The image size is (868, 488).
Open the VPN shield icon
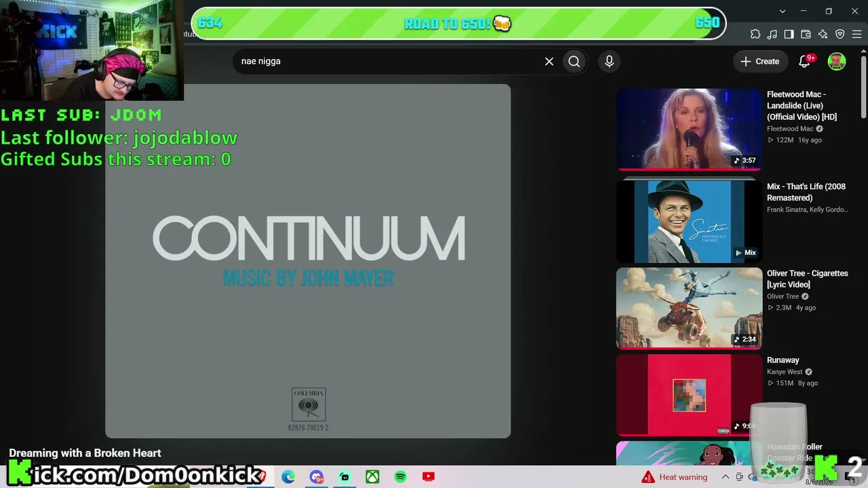point(840,34)
